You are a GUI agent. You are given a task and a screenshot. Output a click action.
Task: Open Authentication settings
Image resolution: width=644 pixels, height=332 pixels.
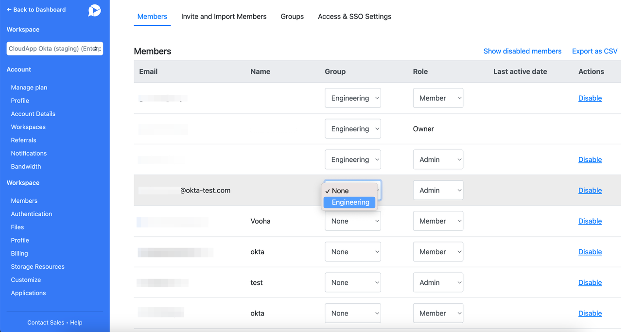32,214
